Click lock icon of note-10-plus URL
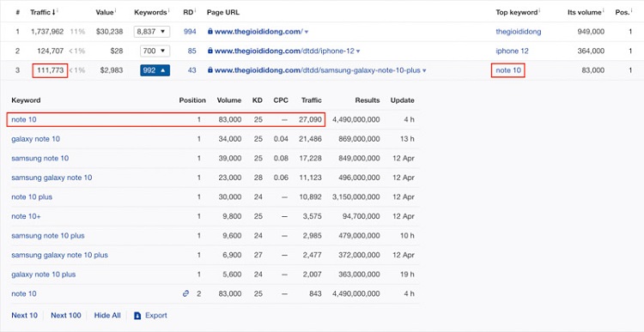The width and height of the screenshot is (644, 332). 210,70
